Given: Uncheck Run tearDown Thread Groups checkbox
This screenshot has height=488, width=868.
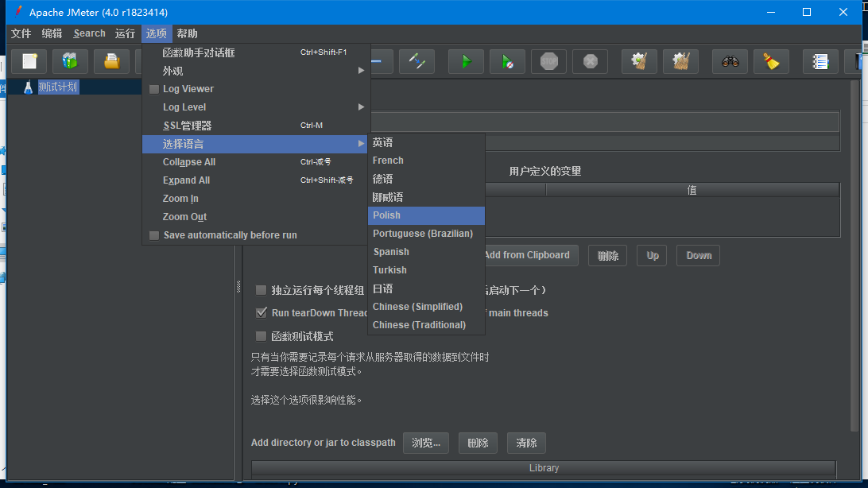Looking at the screenshot, I should click(262, 312).
